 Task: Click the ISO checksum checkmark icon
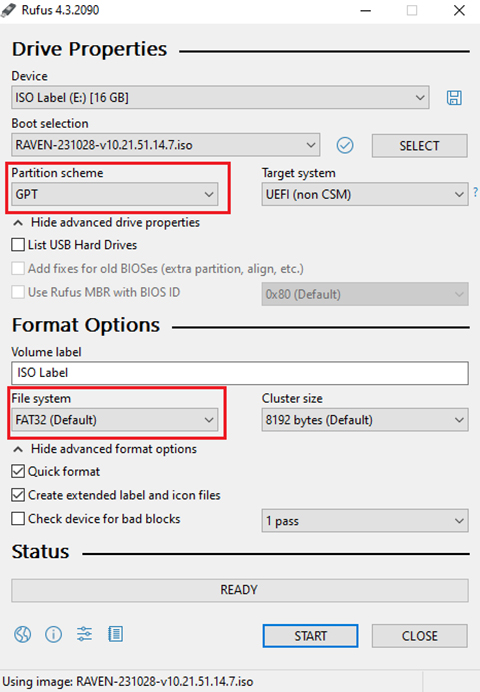tap(345, 145)
